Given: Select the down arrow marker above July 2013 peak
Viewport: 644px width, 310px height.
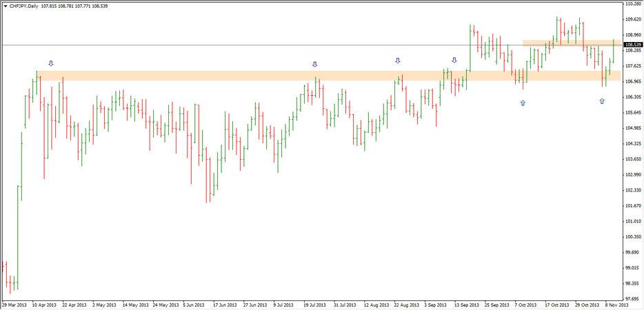Looking at the screenshot, I should click(315, 64).
